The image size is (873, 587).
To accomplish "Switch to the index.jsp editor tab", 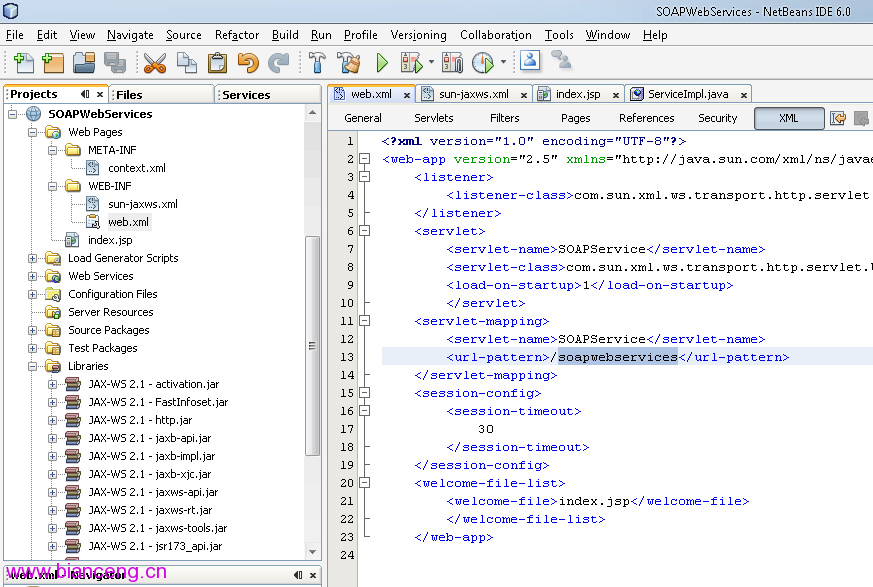I will 578,94.
